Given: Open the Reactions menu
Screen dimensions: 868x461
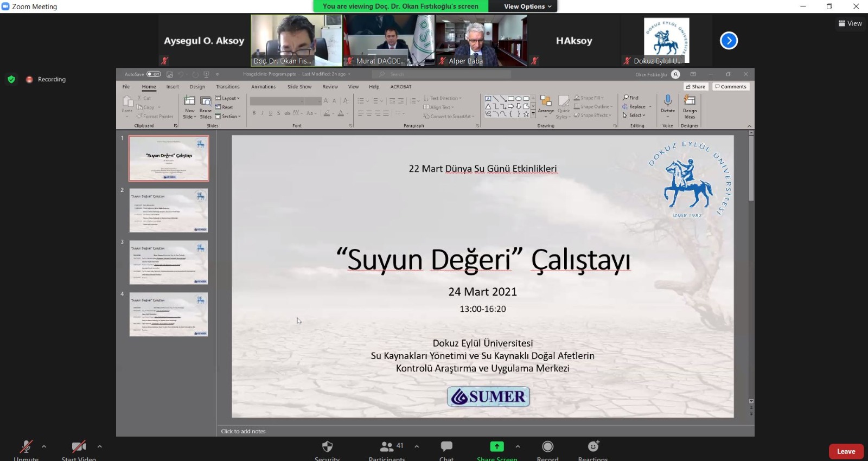Looking at the screenshot, I should 593,447.
